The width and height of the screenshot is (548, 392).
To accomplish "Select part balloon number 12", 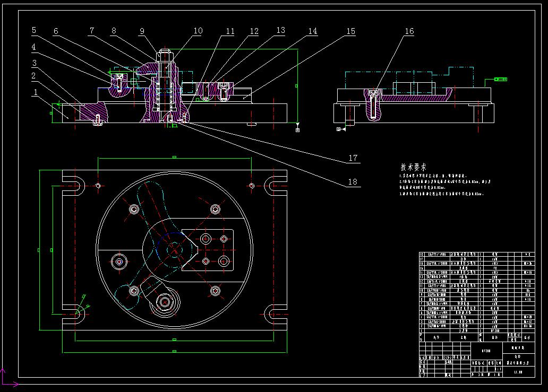I will click(x=254, y=31).
